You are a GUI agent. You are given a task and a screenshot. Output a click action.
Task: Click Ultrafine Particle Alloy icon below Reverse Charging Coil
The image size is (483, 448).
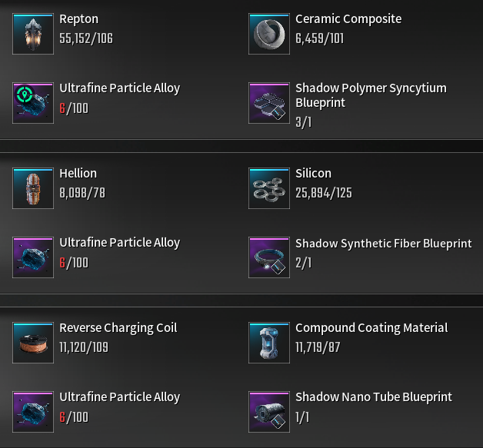33,412
